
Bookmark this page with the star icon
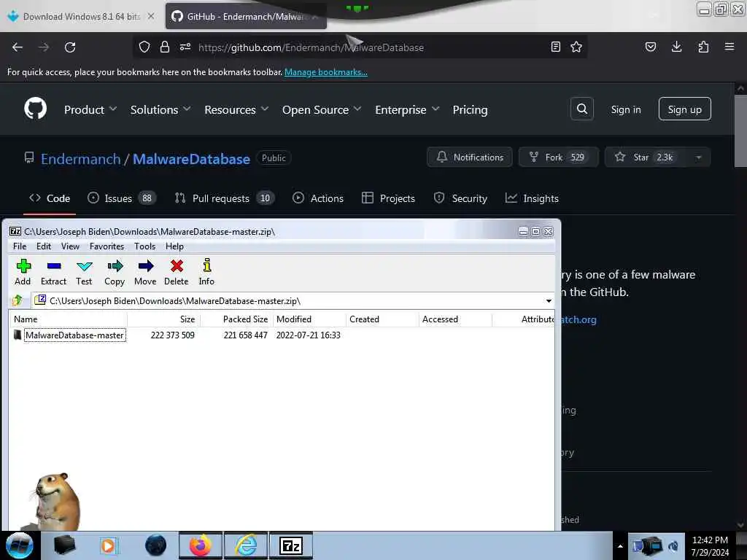pos(576,47)
